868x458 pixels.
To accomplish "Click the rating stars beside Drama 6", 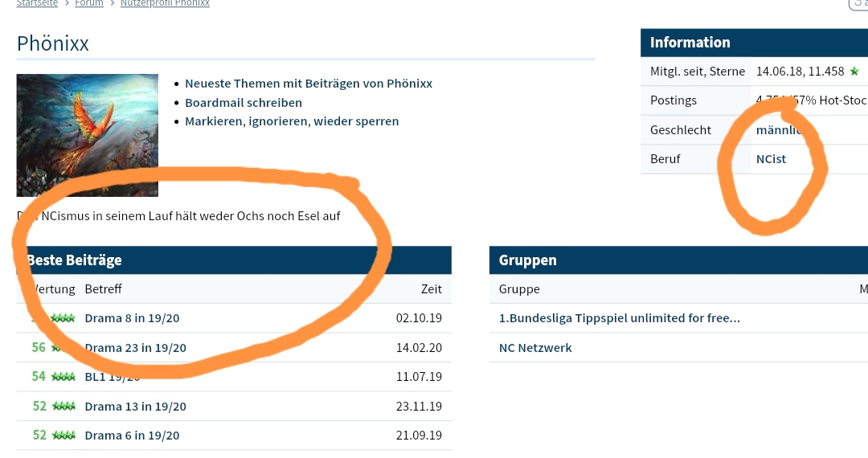I will (x=63, y=436).
